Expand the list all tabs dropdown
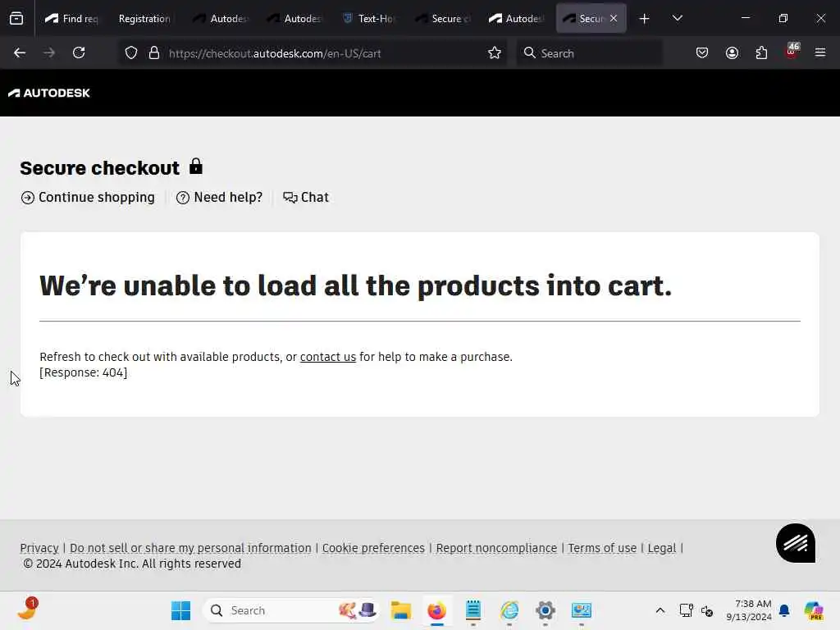This screenshot has height=630, width=840. coord(677,19)
